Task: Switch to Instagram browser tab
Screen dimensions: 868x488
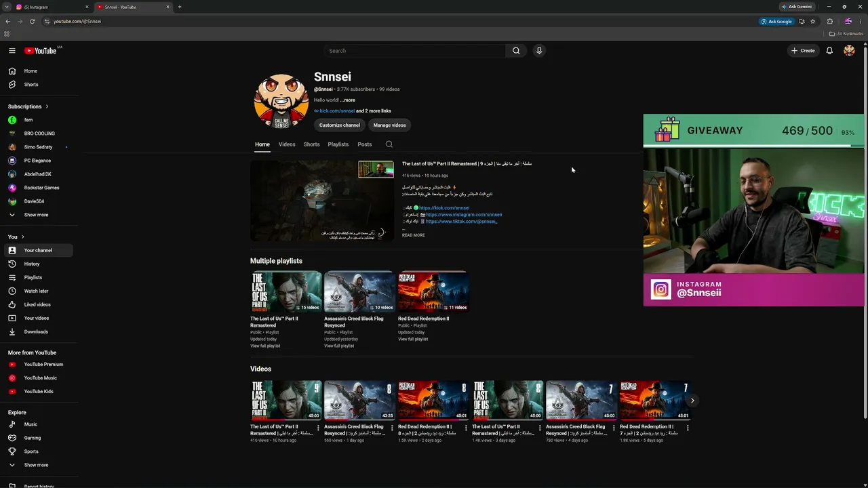Action: point(52,7)
